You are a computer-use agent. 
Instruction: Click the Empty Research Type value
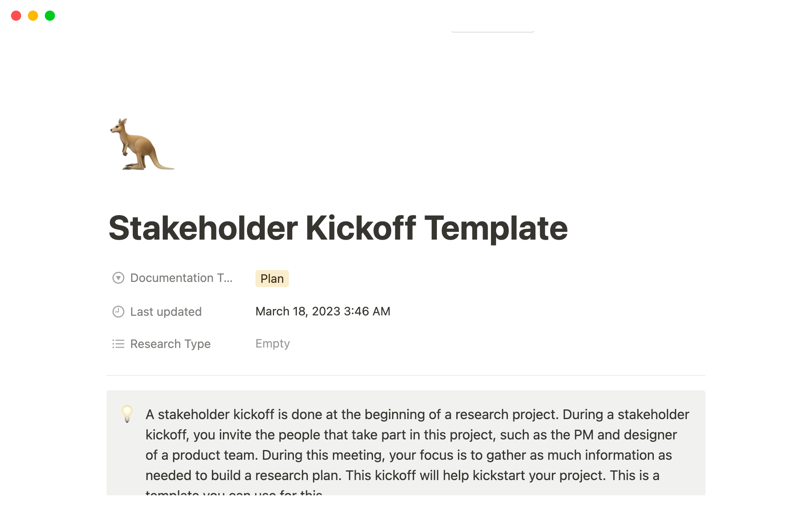tap(272, 344)
